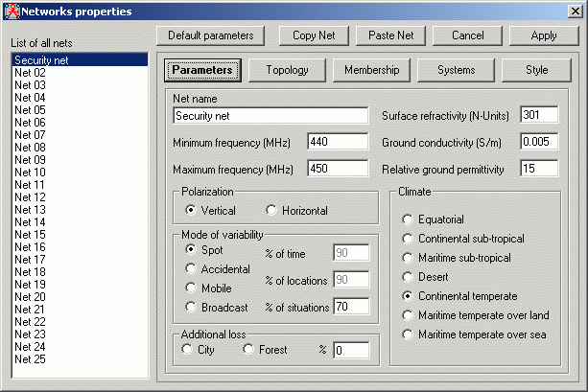This screenshot has width=588, height=392.
Task: Choose Mobile mode of variability
Action: coord(191,288)
